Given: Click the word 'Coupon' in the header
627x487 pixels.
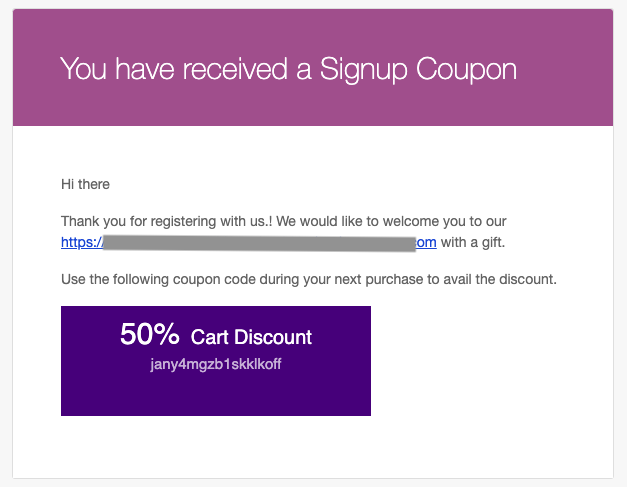Looking at the screenshot, I should point(466,69).
